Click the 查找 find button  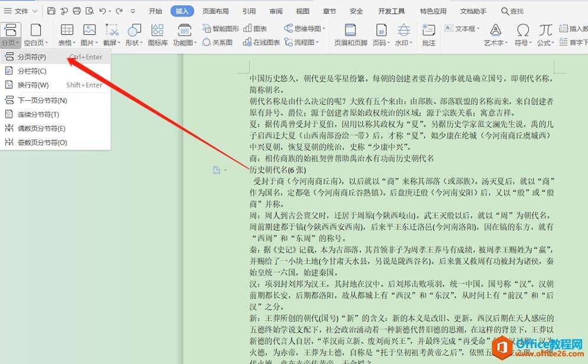pos(512,10)
